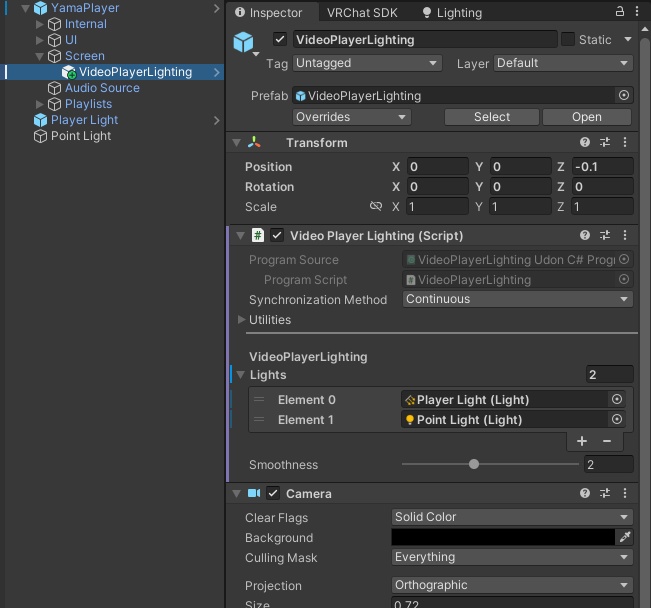Image resolution: width=651 pixels, height=608 pixels.
Task: Open the Layer dropdown showing Default
Action: tap(563, 63)
